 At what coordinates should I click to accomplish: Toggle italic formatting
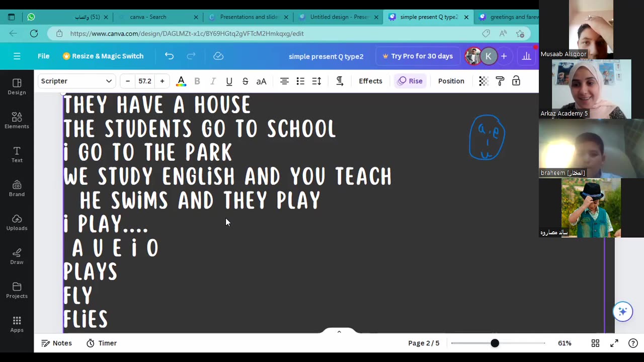tap(213, 81)
